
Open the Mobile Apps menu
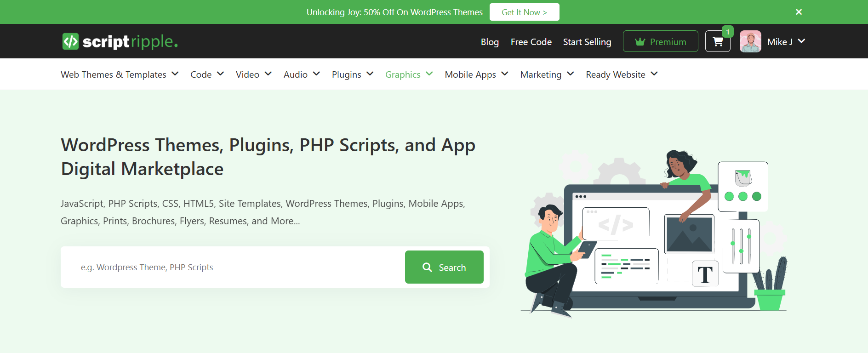pos(470,74)
